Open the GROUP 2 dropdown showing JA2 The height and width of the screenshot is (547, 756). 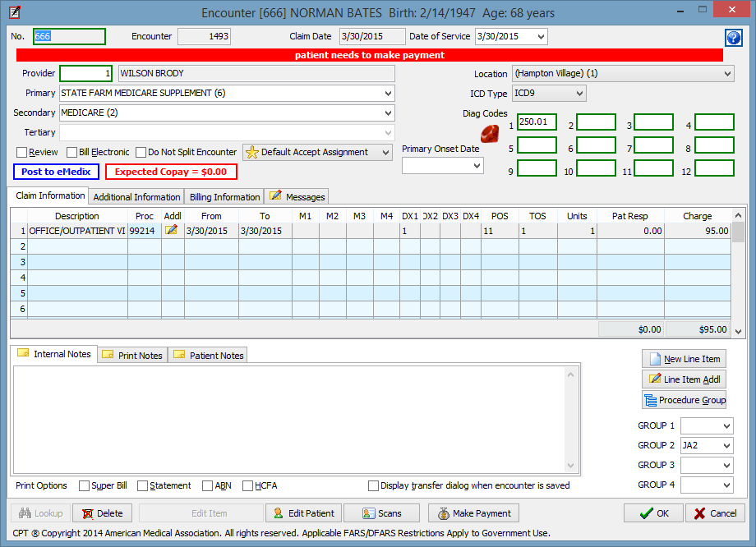coord(726,446)
